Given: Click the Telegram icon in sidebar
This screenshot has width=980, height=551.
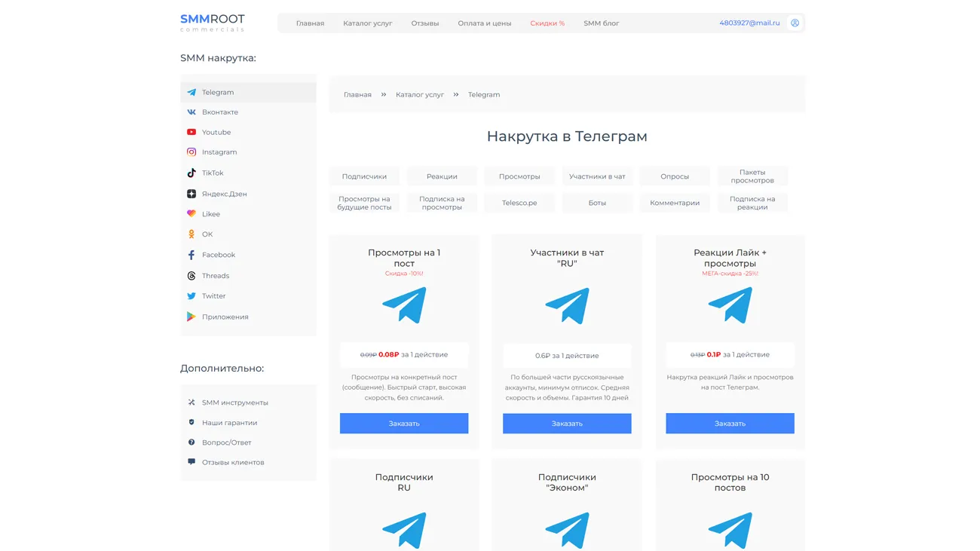Looking at the screenshot, I should 191,92.
